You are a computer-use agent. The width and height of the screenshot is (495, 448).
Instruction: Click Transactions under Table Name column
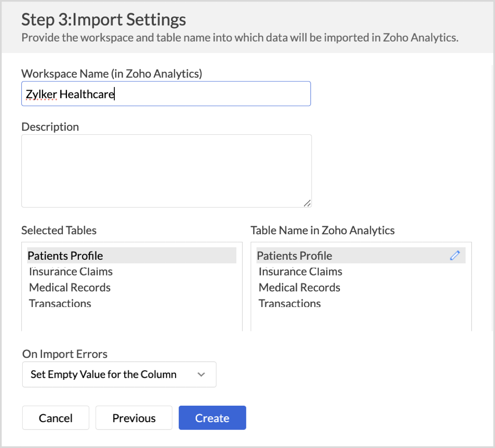click(289, 303)
